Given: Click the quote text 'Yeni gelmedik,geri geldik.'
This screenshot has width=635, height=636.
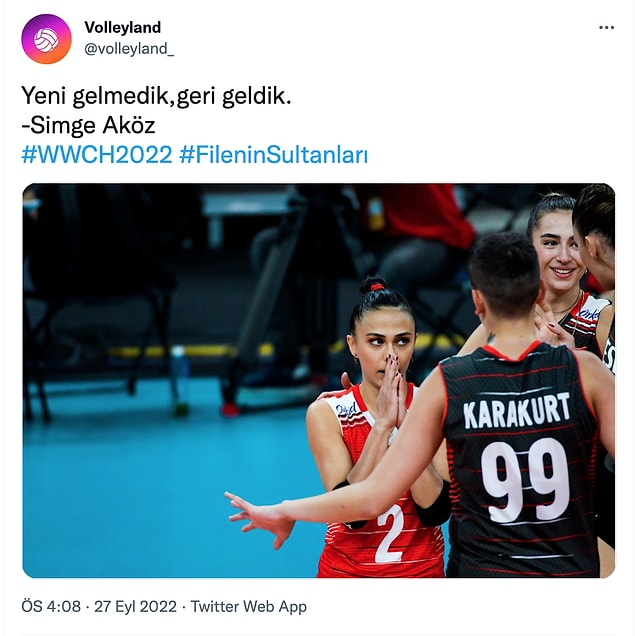Looking at the screenshot, I should 156,96.
